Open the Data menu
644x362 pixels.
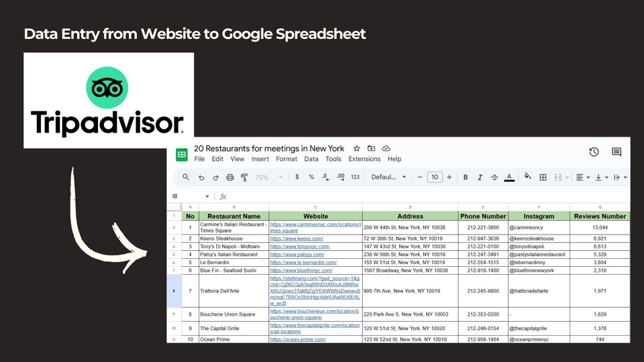[311, 159]
